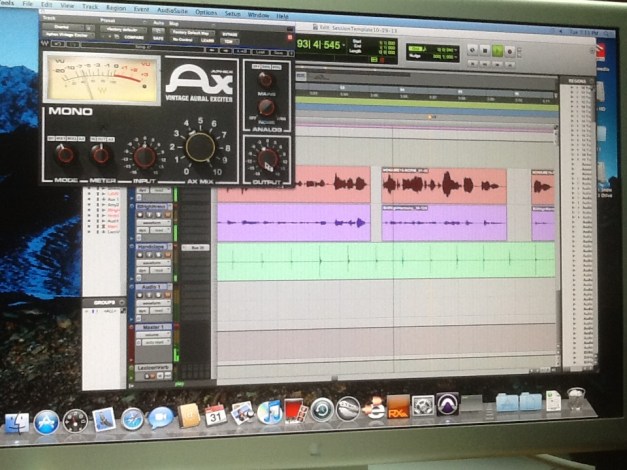Click the Bus 30 send on Handclaps
Screen dimensions: 627x470
point(196,248)
